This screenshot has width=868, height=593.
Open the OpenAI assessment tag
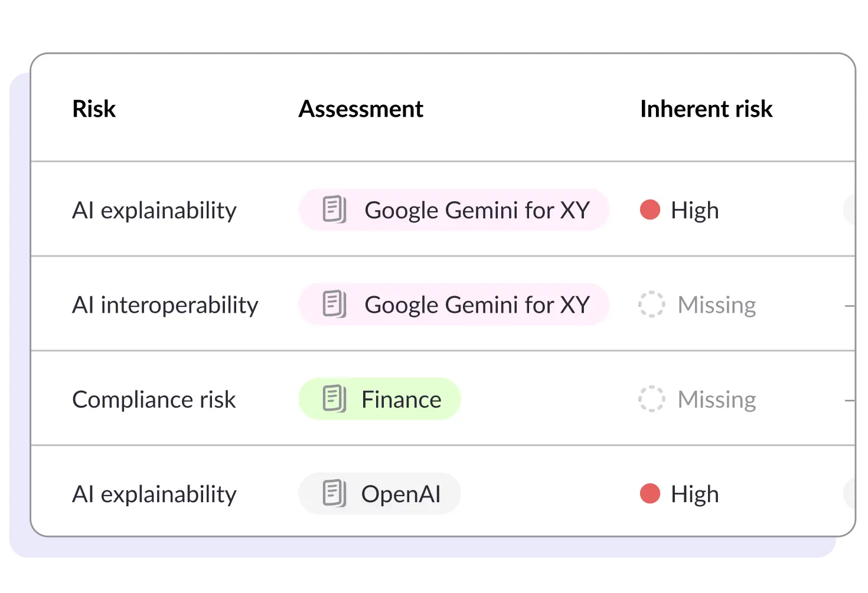click(380, 494)
